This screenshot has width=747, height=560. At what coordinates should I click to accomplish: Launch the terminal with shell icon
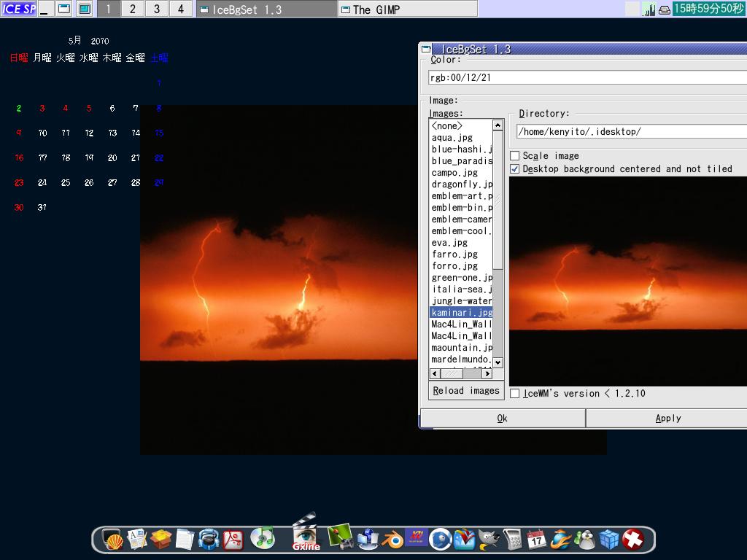[115, 540]
